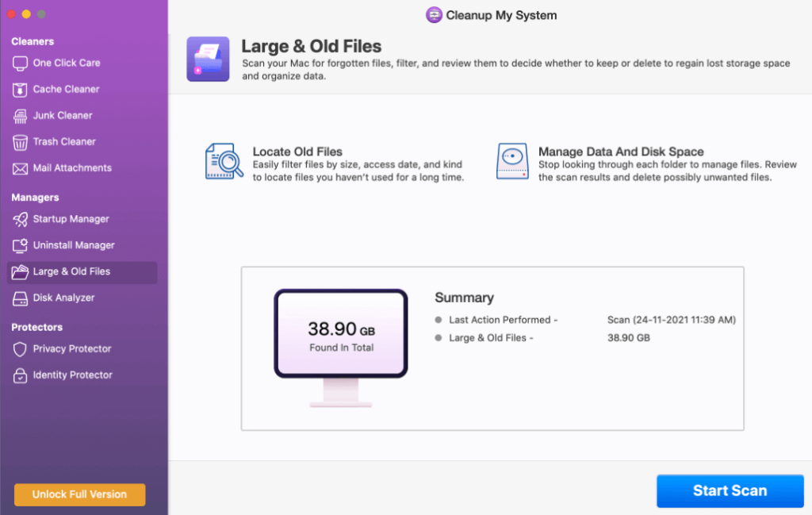The image size is (812, 515).
Task: Go to Trash Cleaner
Action: click(x=64, y=141)
